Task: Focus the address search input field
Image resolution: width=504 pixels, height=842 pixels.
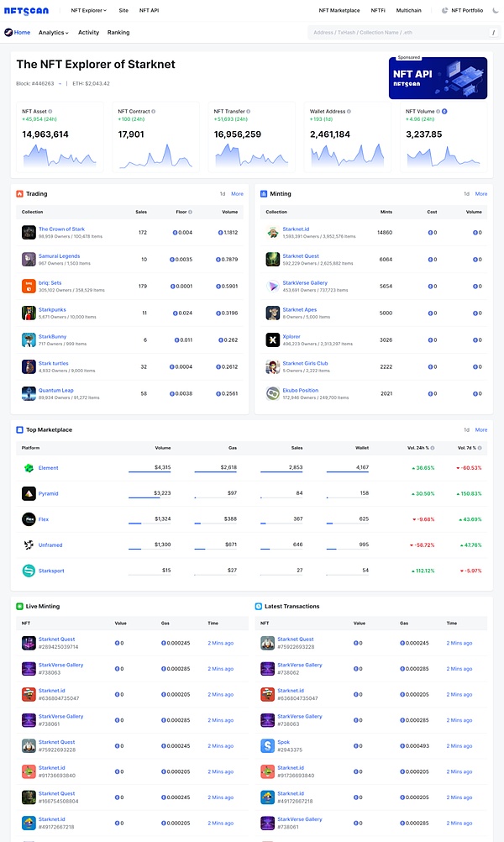Action: tap(395, 33)
